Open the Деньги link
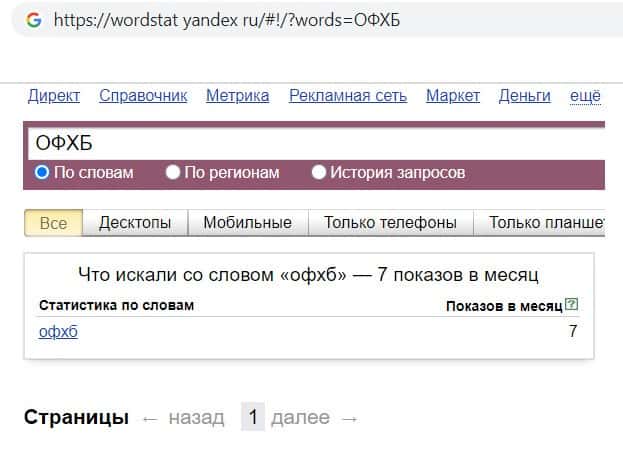Image resolution: width=623 pixels, height=476 pixels. click(x=525, y=95)
